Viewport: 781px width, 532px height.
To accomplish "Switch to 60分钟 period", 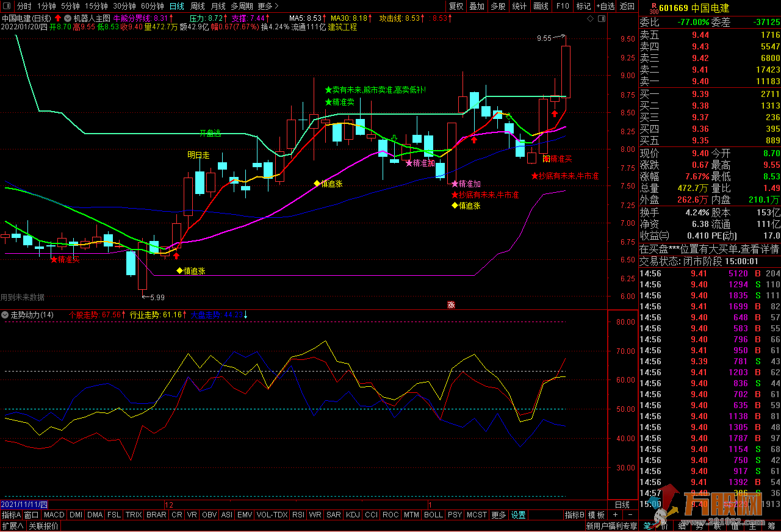I will tap(153, 6).
